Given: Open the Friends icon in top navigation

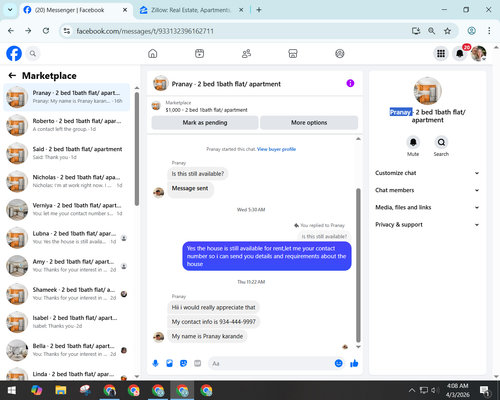Looking at the screenshot, I should [x=246, y=53].
